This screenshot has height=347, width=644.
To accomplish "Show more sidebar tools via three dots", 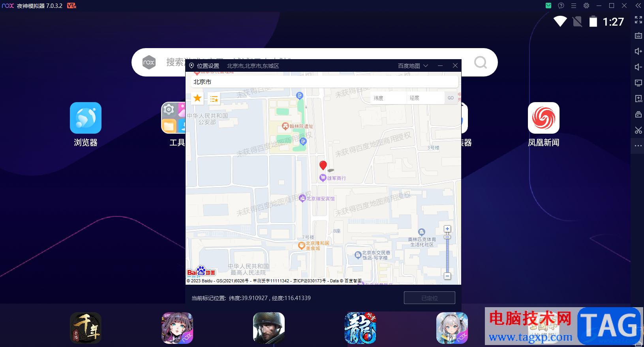I will pyautogui.click(x=638, y=146).
